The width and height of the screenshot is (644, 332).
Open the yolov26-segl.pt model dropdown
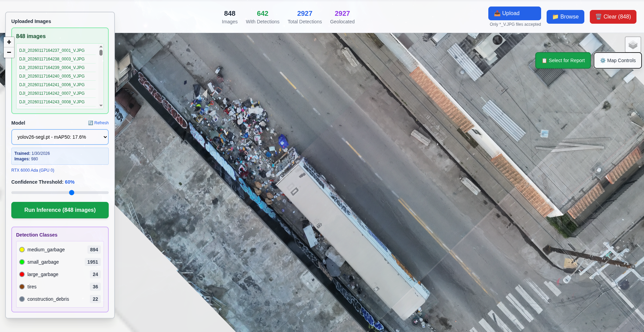[60, 137]
